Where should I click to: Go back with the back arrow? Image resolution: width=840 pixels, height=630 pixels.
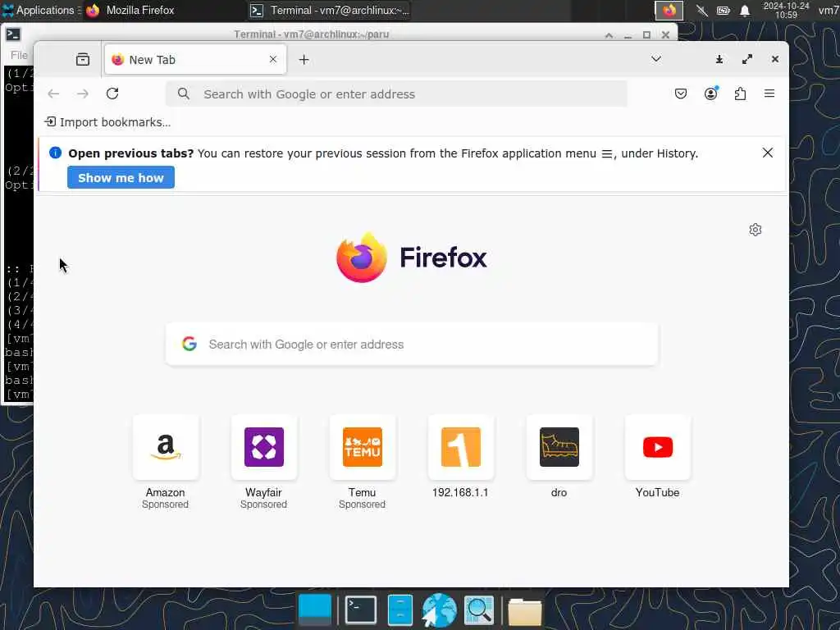(53, 94)
